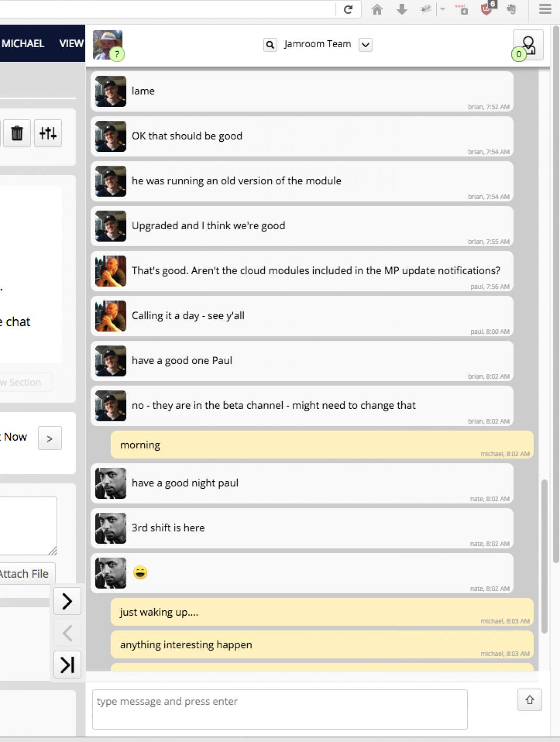Open the sliders settings icon
This screenshot has width=560, height=742.
(48, 133)
